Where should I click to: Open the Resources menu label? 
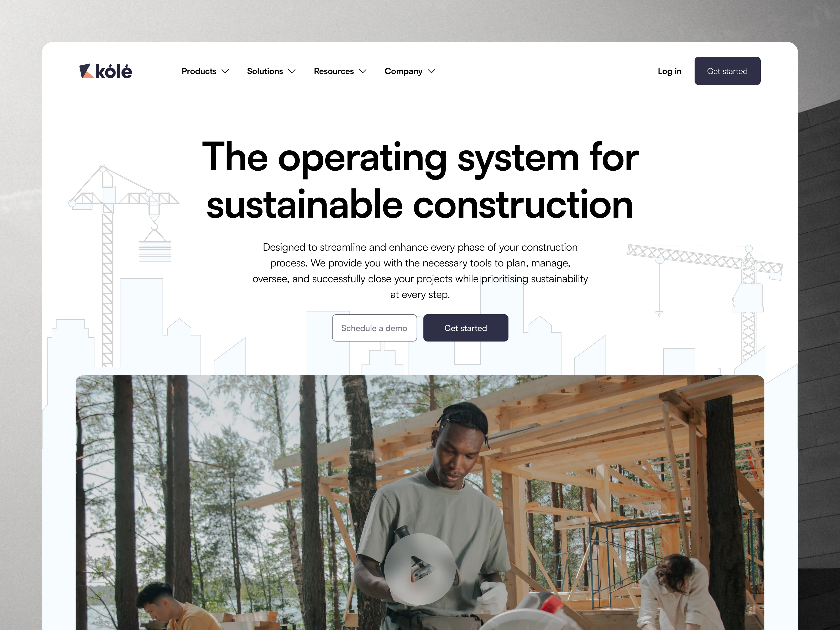[334, 71]
